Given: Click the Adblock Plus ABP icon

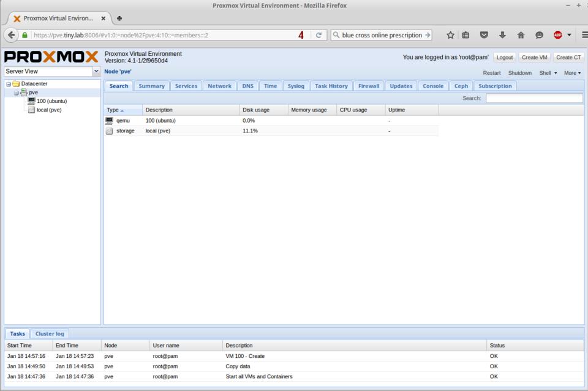Looking at the screenshot, I should 558,35.
